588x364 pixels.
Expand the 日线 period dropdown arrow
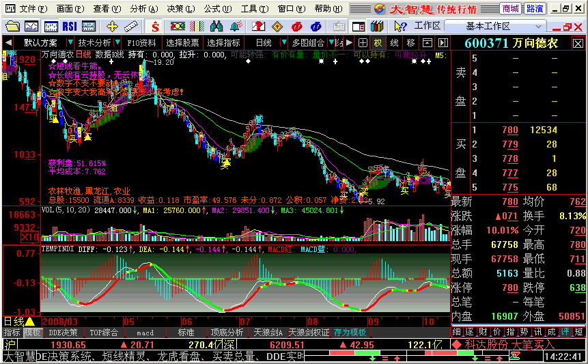click(x=284, y=42)
